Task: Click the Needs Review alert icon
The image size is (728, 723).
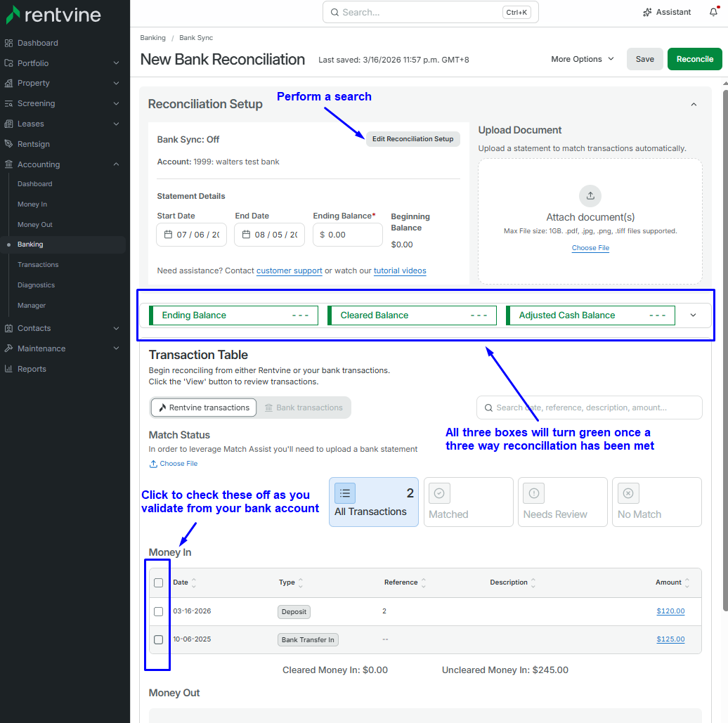Action: (534, 493)
